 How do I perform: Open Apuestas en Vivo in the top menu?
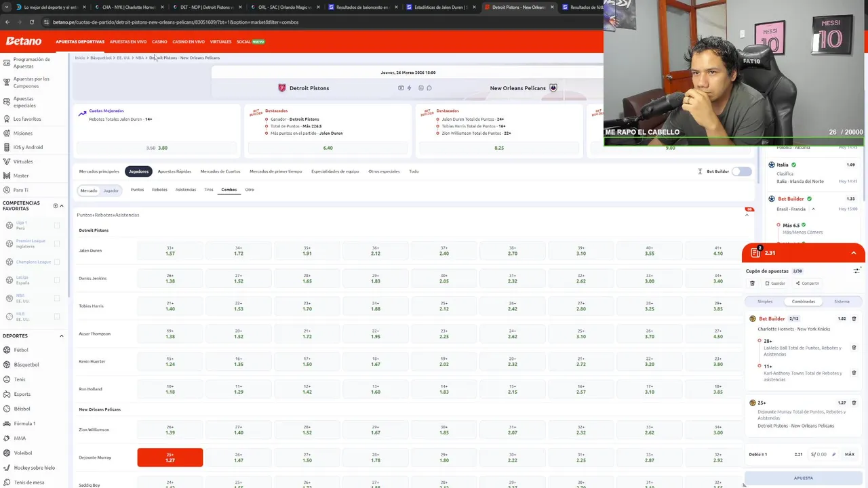[128, 41]
